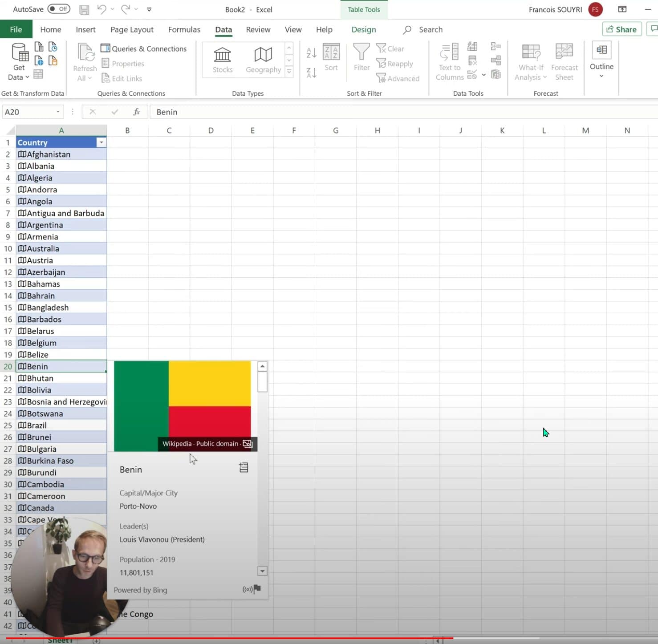Open Text to Columns
Image resolution: width=658 pixels, height=644 pixels.
449,61
